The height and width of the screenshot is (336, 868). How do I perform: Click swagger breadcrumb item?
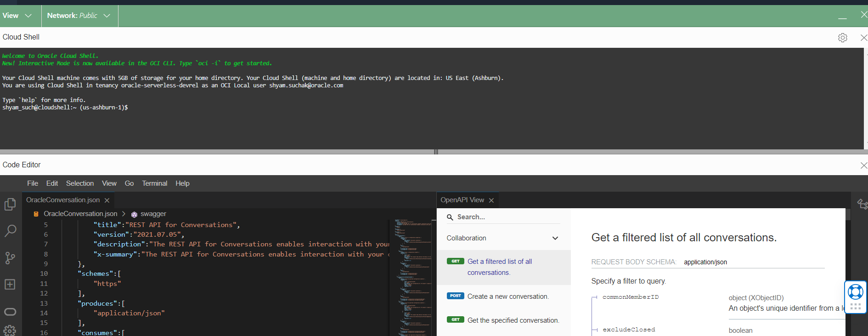click(x=153, y=214)
